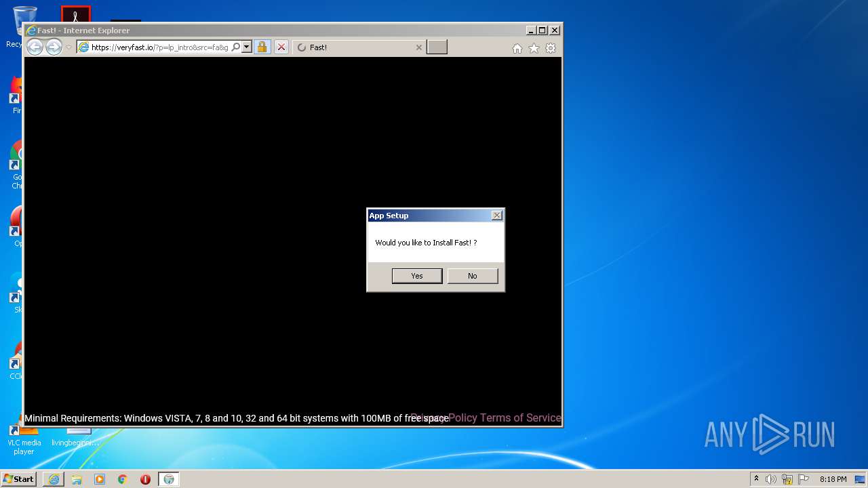The width and height of the screenshot is (868, 488).
Task: Click the address bar search magnifier
Action: coord(236,47)
